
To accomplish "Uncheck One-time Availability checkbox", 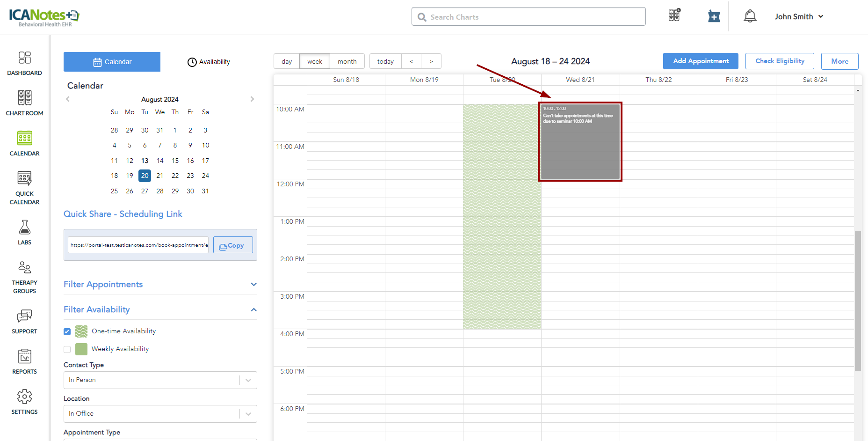I will [x=67, y=331].
